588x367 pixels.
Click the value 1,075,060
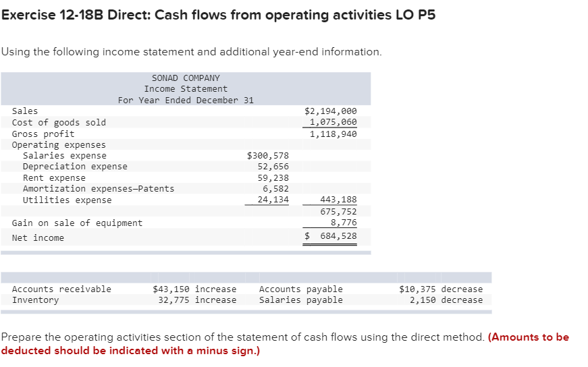333,122
